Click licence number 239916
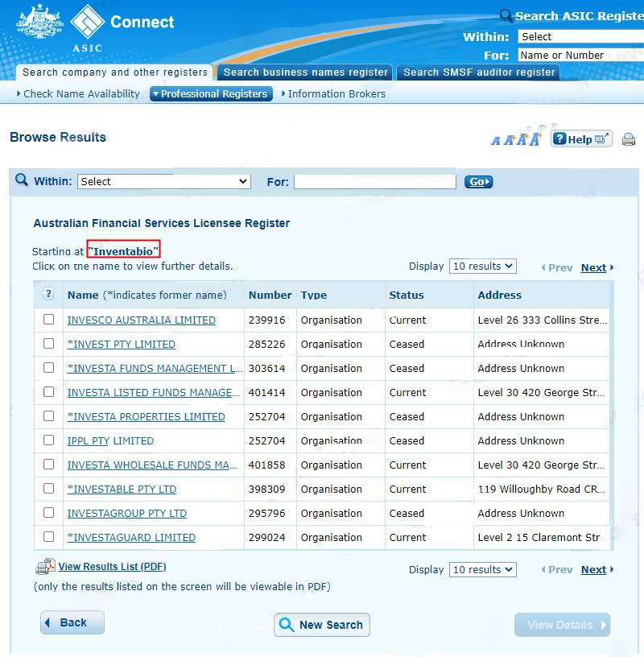 coord(267,320)
